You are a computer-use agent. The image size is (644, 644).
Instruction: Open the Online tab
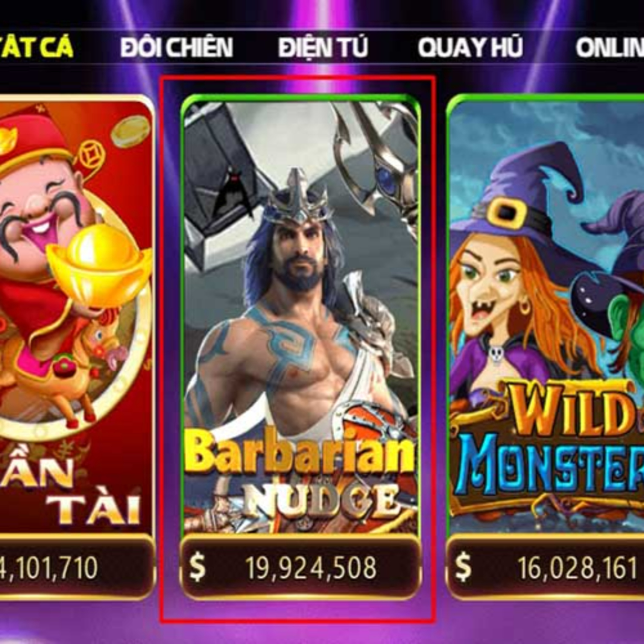click(610, 47)
